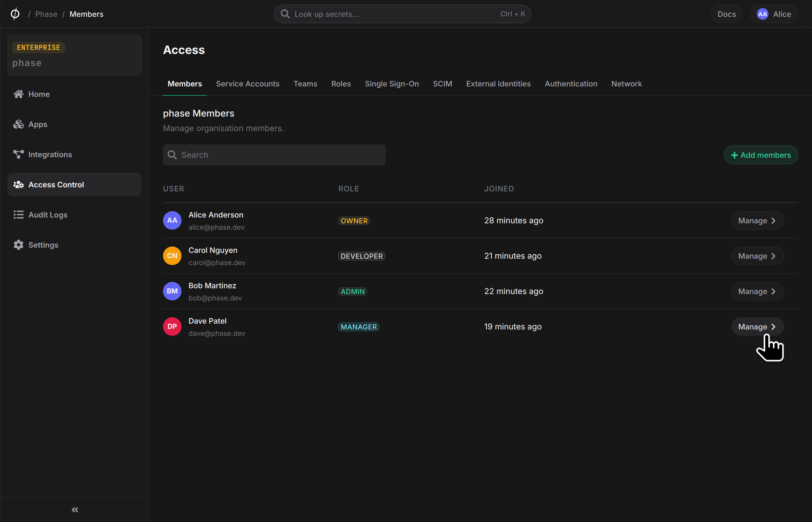Click the Dave Patel name
Viewport: 812px width, 522px height.
(207, 321)
